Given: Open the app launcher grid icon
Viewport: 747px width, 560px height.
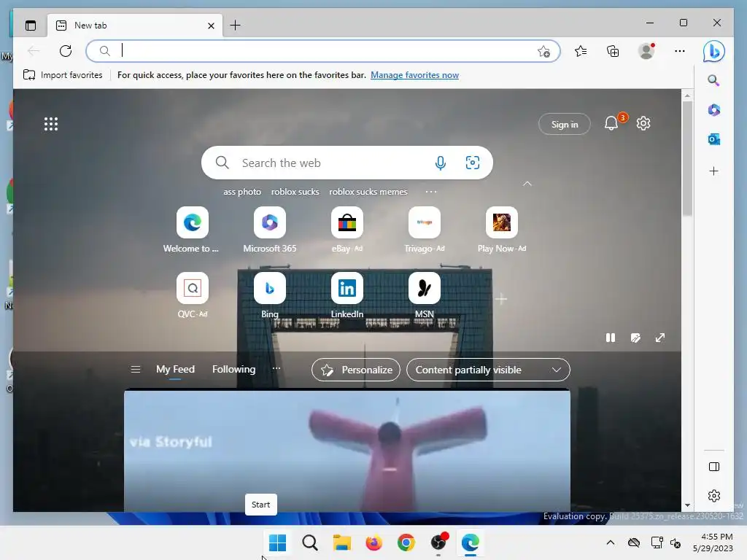Looking at the screenshot, I should [x=51, y=124].
